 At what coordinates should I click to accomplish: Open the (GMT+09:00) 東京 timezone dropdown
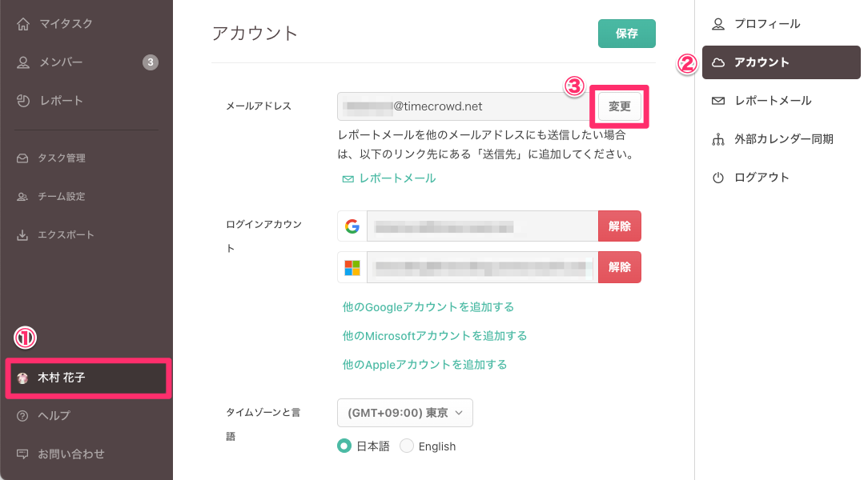pos(405,413)
